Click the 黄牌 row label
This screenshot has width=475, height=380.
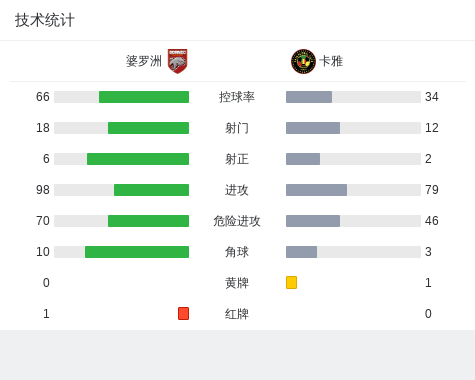point(237,283)
